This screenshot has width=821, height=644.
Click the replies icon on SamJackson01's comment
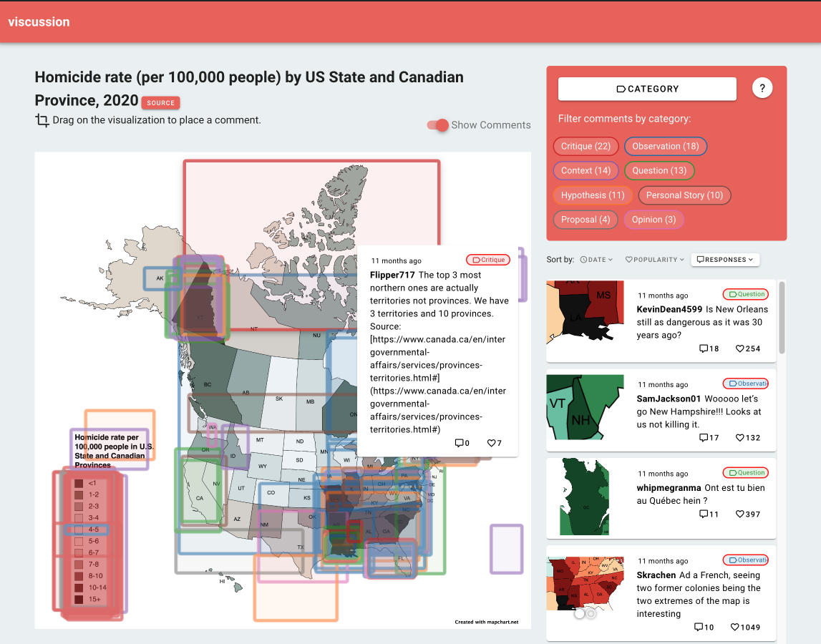tap(704, 438)
